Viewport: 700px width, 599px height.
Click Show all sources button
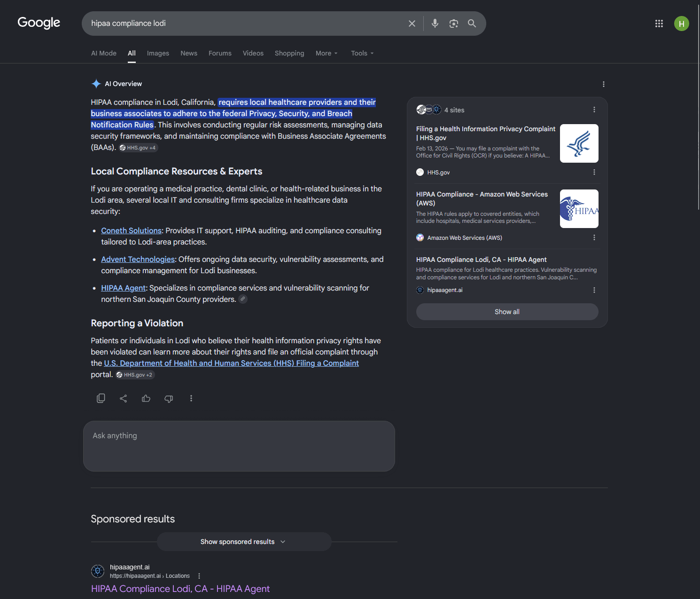coord(507,312)
